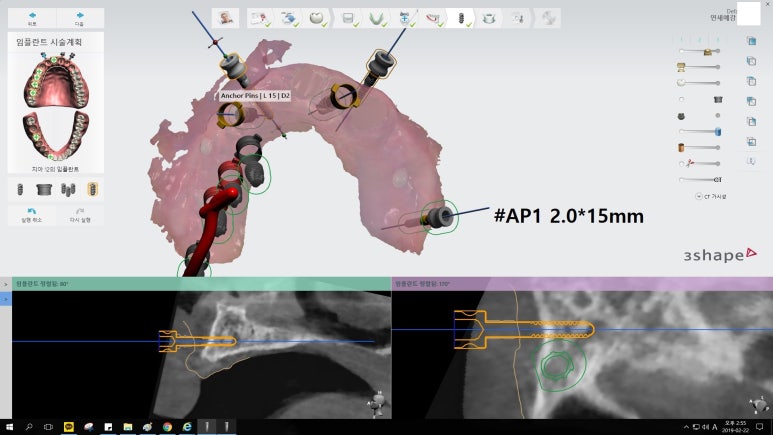Open Windows Start menu

tap(9, 427)
